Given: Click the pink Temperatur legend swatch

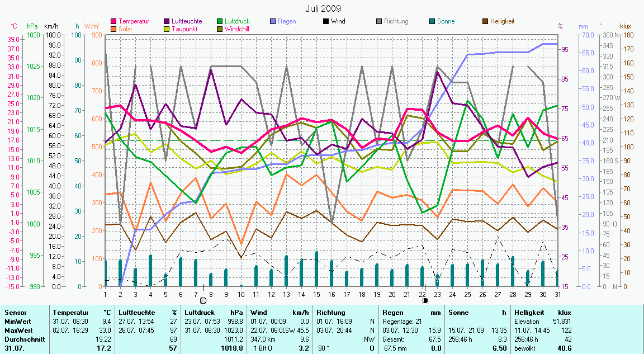Looking at the screenshot, I should pos(114,21).
